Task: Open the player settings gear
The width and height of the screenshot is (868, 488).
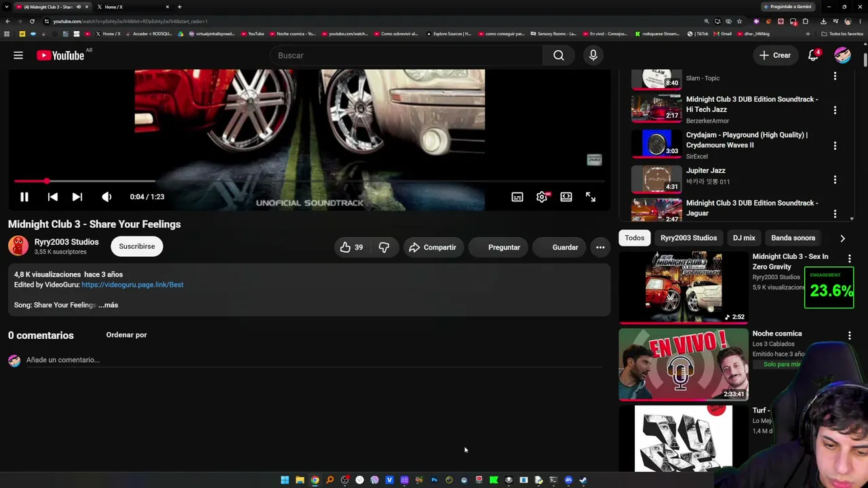Action: pos(542,197)
